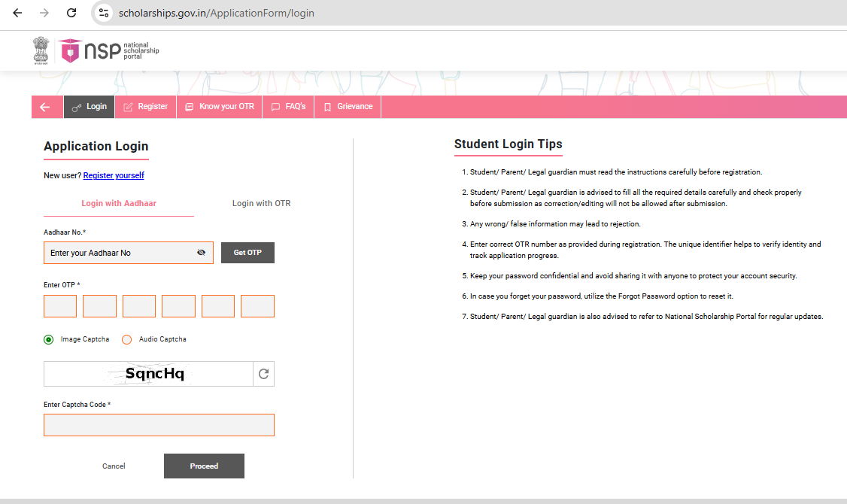Click tip 7 about regular portal updates
This screenshot has width=847, height=504.
[646, 317]
